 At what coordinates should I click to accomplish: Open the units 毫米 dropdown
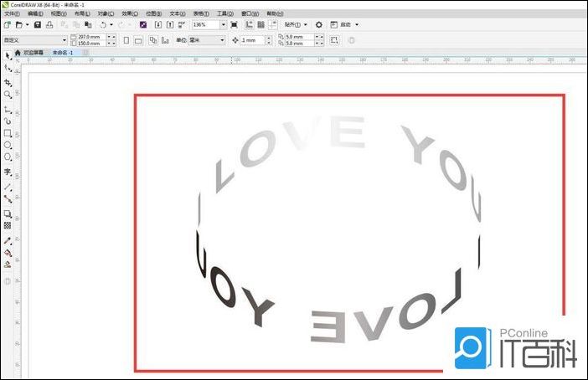click(x=222, y=40)
